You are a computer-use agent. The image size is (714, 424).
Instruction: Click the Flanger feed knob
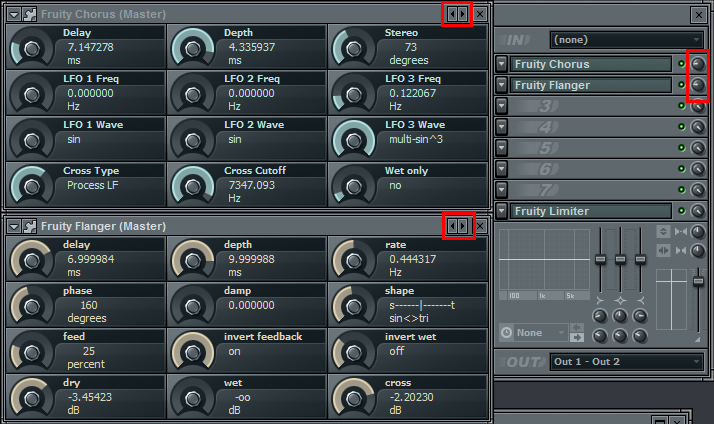[31, 352]
